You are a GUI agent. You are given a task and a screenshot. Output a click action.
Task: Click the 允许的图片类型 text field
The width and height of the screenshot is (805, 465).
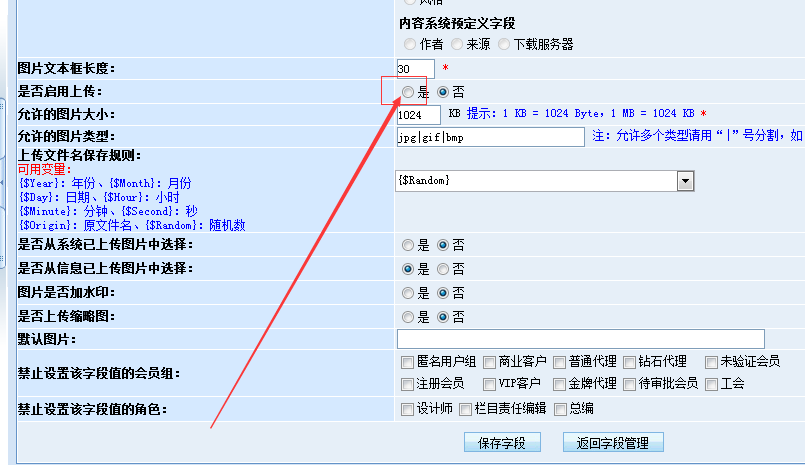click(x=490, y=136)
